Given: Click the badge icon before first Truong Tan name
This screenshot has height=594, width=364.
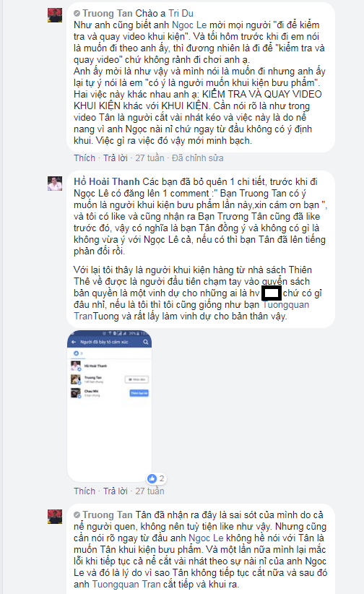Looking at the screenshot, I should click(x=77, y=14).
